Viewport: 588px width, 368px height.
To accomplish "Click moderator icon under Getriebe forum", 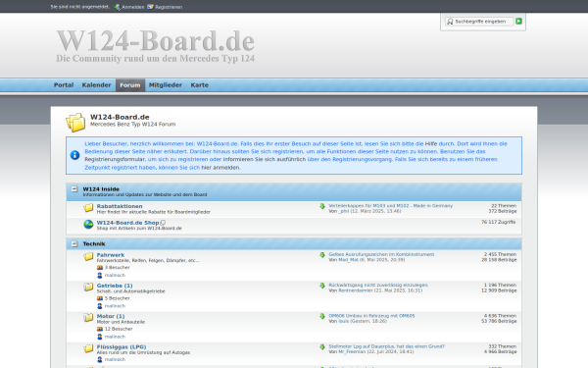I will coord(100,306).
